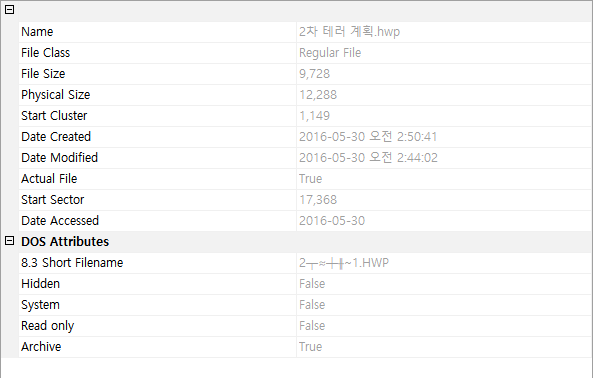Select the Archive attribute label
593x378 pixels.
point(41,347)
